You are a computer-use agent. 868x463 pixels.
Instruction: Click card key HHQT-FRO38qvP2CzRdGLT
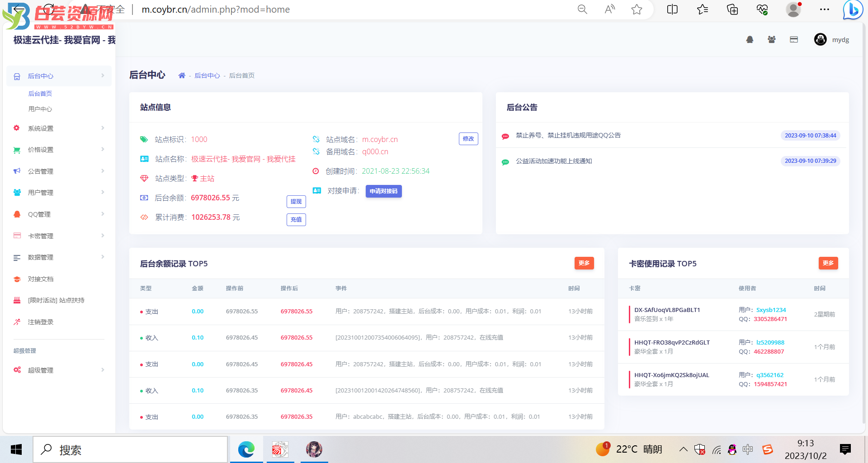point(672,342)
